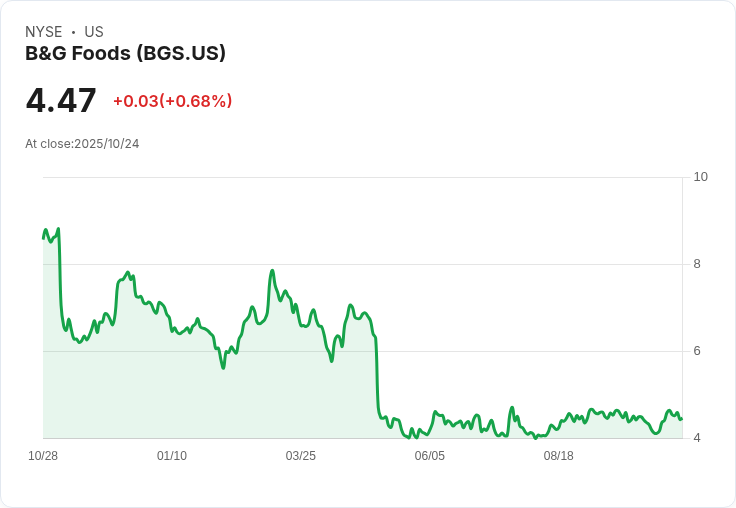Select the 08/18 date on the time axis
This screenshot has width=736, height=508.
coord(558,456)
